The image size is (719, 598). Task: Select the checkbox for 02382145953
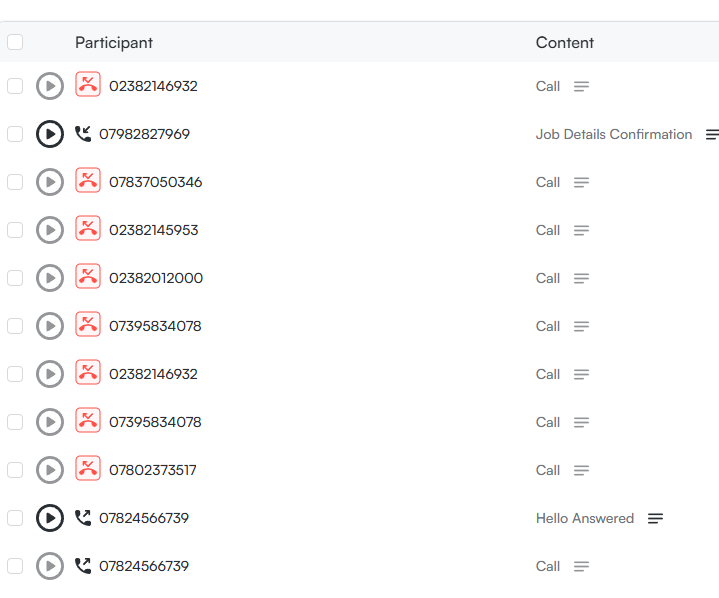tap(15, 230)
